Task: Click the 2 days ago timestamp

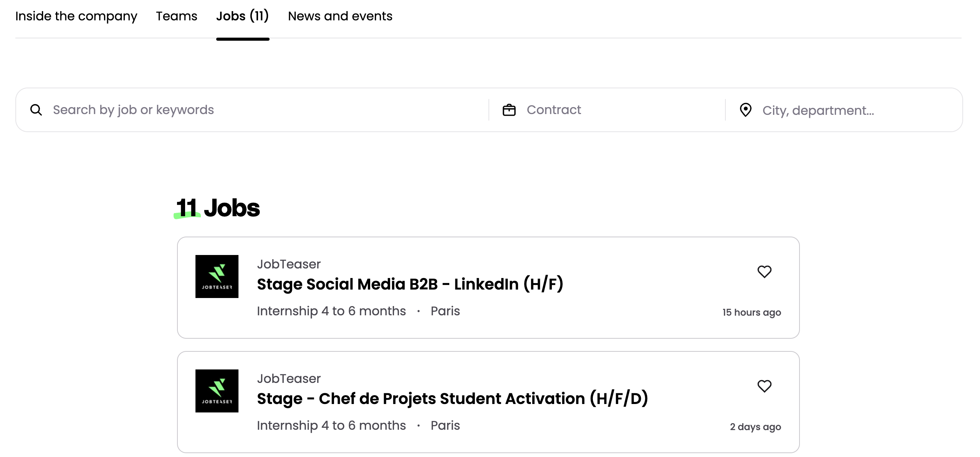Action: coord(755,427)
